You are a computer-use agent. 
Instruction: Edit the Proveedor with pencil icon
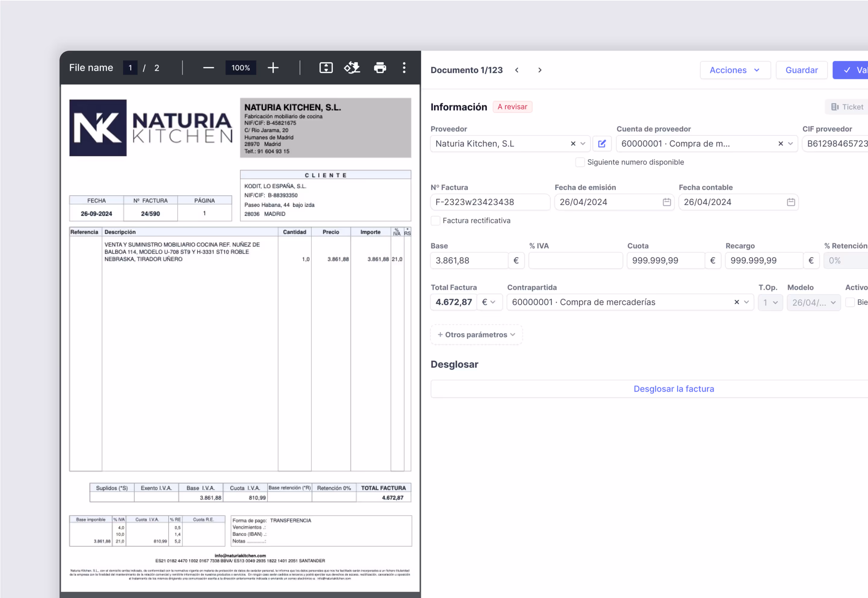coord(602,144)
